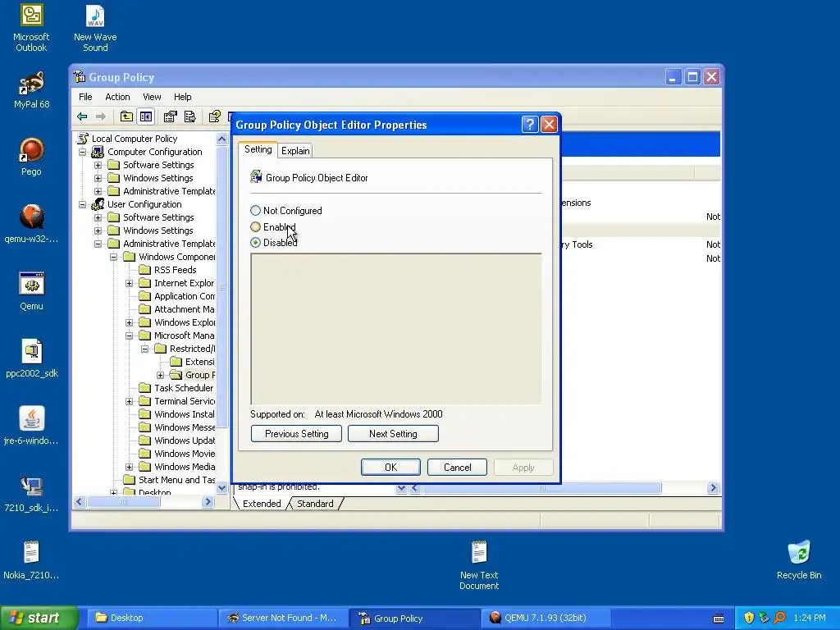Select the Nokia_7210 text file icon
The height and width of the screenshot is (630, 840).
(31, 560)
